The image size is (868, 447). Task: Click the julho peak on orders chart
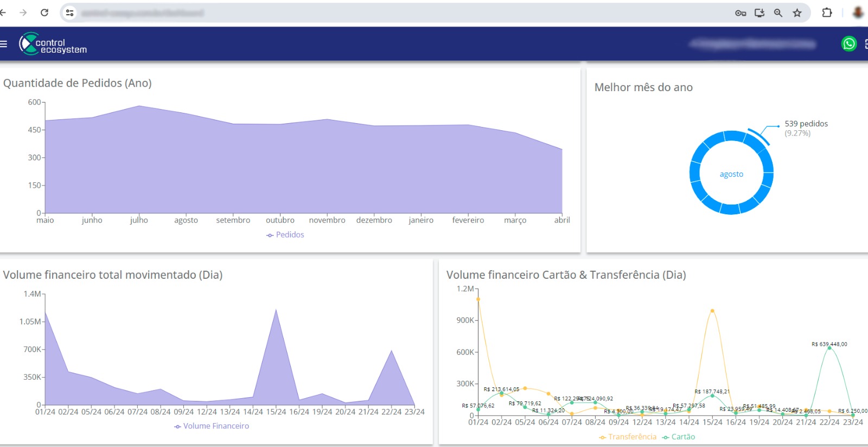[x=139, y=106]
